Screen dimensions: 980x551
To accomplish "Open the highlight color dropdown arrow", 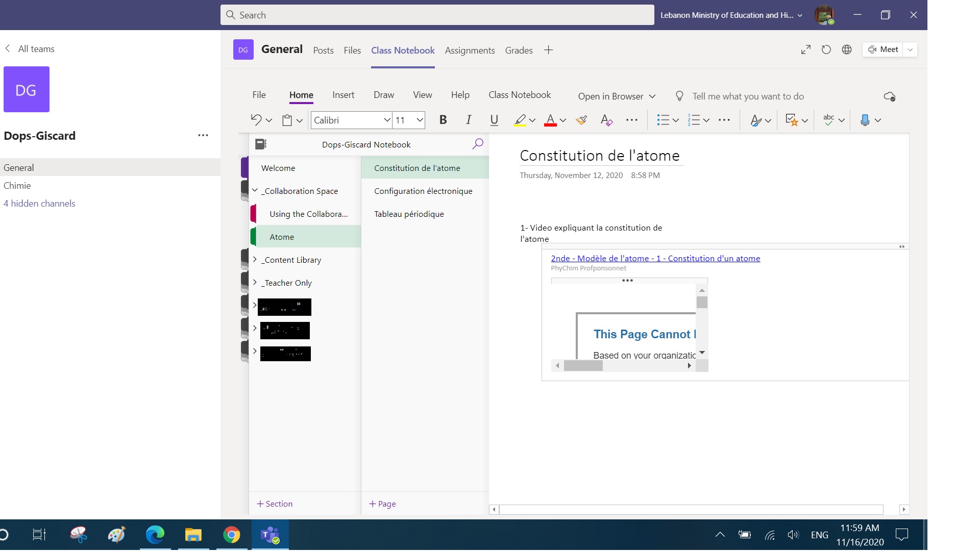I will [532, 120].
